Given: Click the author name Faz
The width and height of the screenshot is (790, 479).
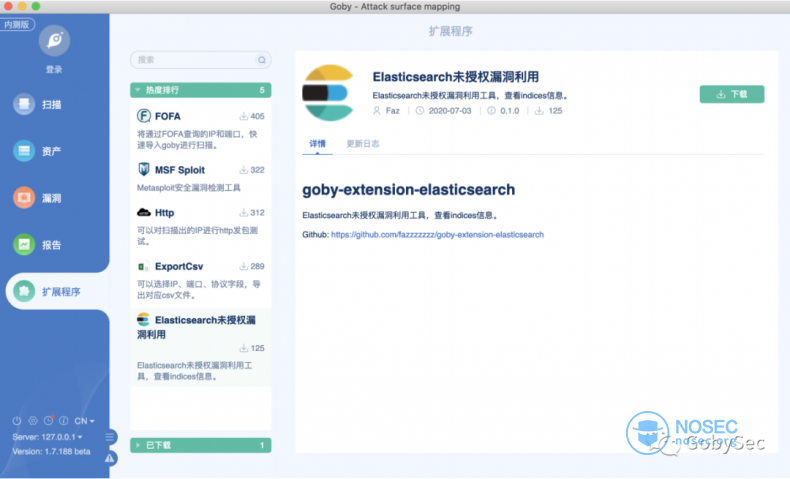Looking at the screenshot, I should 392,111.
